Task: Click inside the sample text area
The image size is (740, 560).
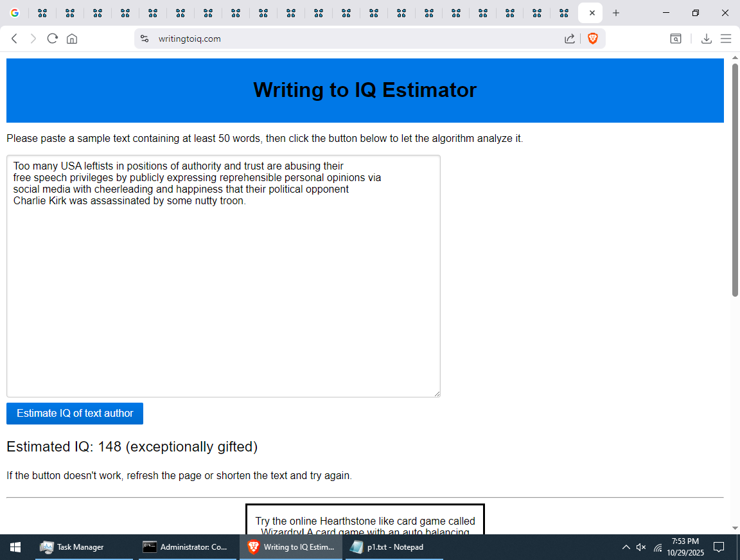Action: (x=224, y=276)
